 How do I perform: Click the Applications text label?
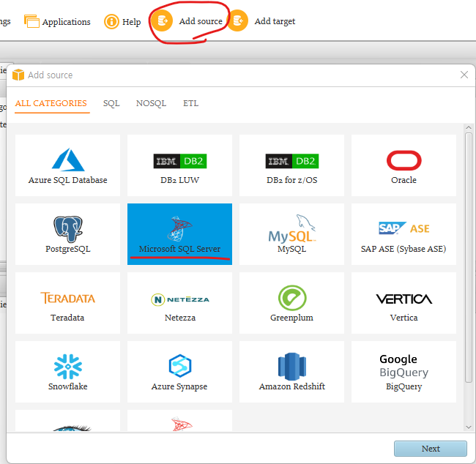(x=66, y=22)
